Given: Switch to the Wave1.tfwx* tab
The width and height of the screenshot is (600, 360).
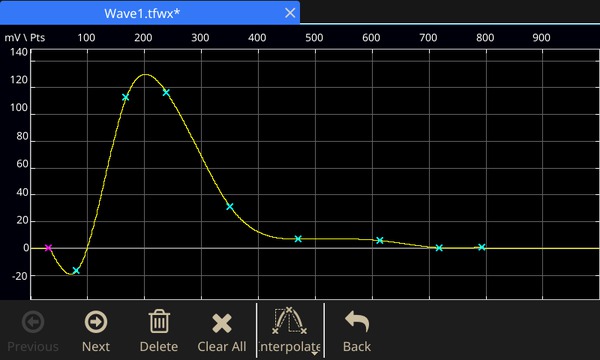Looking at the screenshot, I should coord(142,13).
